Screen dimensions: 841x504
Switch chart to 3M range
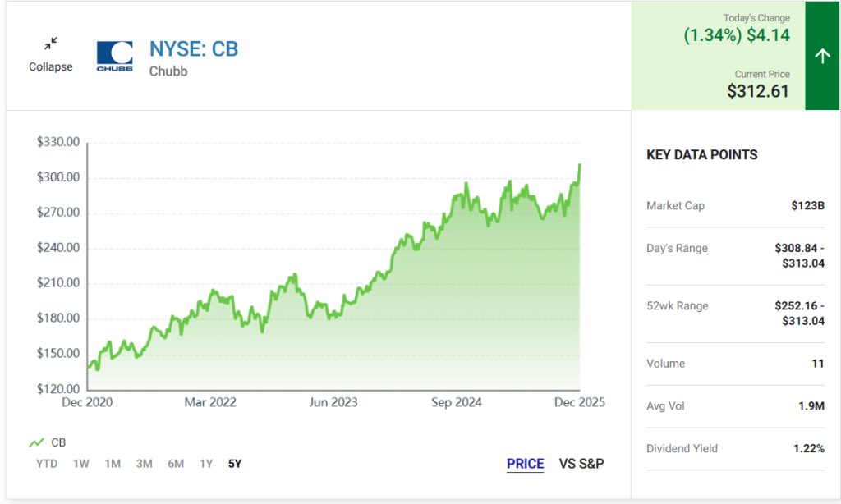(145, 464)
